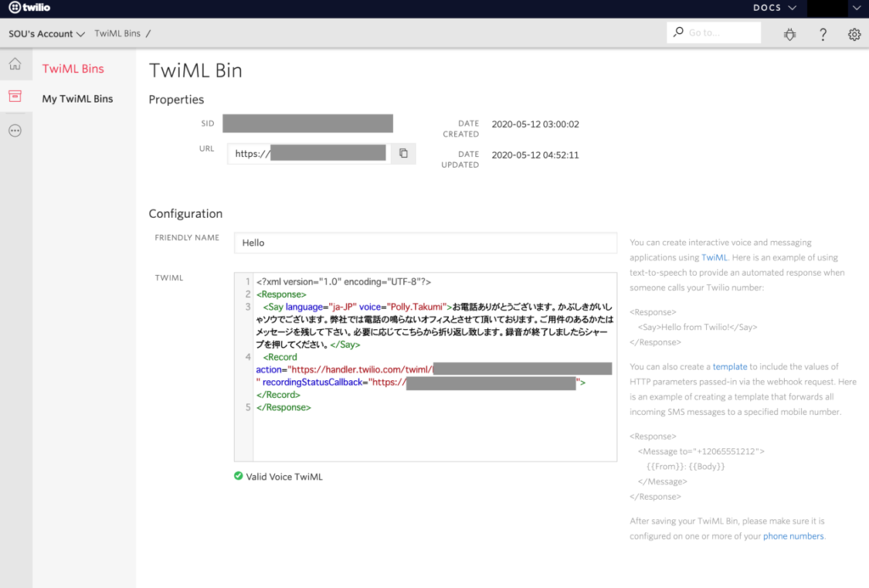Click the xml version declaration on line 1

click(344, 282)
